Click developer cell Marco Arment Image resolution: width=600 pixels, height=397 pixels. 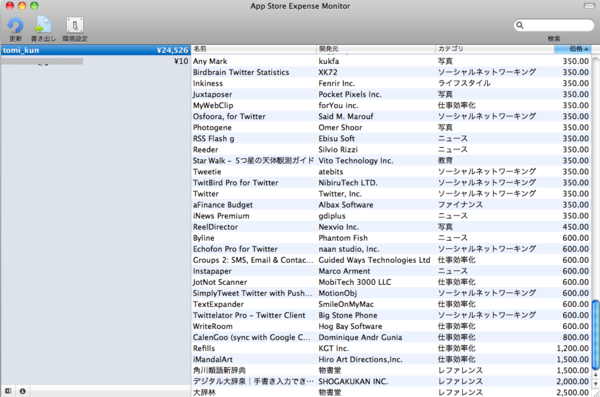[344, 271]
